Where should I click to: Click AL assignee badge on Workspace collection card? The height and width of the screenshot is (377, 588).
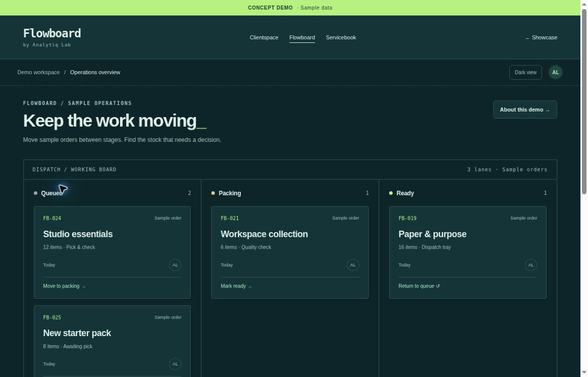[x=353, y=265]
